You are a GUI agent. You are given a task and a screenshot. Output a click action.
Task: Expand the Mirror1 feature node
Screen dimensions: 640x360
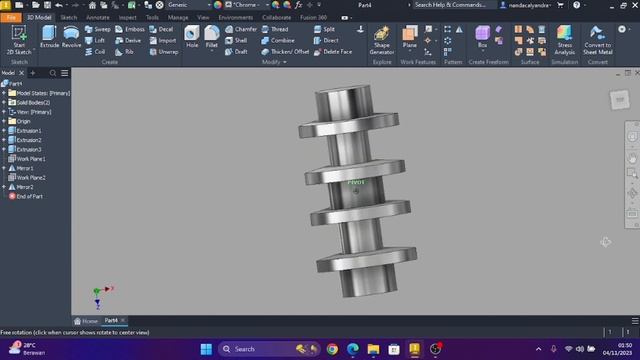coord(4,168)
